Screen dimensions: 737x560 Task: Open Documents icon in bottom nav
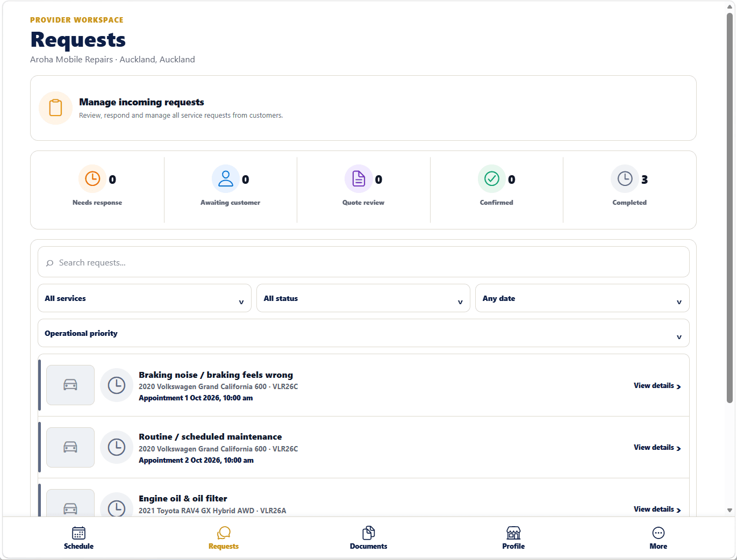[x=369, y=533]
